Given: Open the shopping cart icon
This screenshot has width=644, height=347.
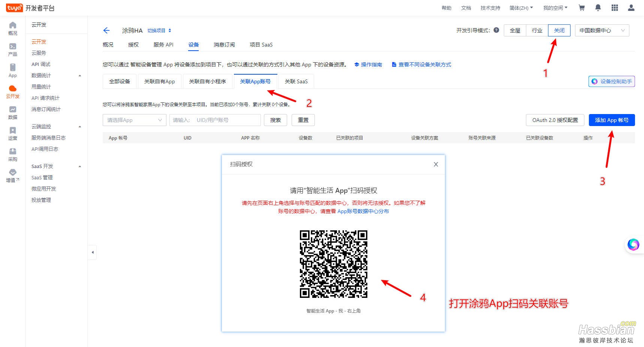Looking at the screenshot, I should (582, 8).
